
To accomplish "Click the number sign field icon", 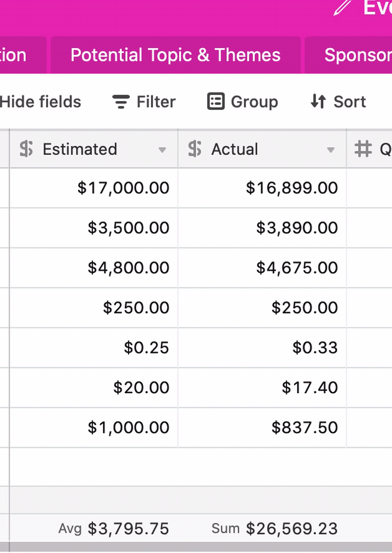I will [x=363, y=149].
